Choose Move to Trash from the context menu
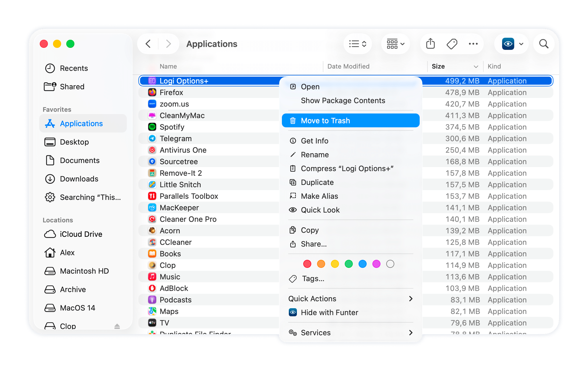The width and height of the screenshot is (588, 371). click(x=325, y=120)
